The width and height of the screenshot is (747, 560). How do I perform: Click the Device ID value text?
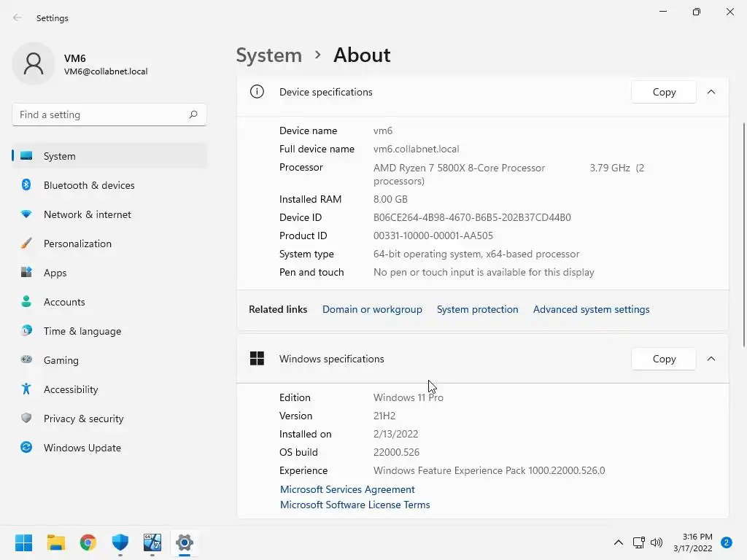pos(472,217)
